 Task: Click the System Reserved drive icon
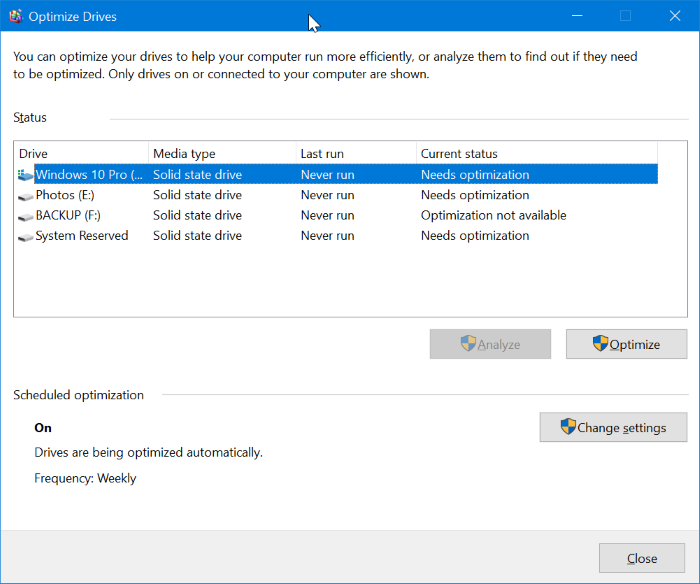tap(25, 237)
